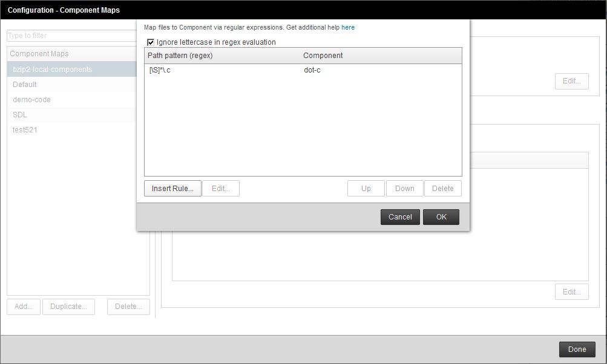The image size is (607, 364).
Task: Select the [\S]*\.c path pattern cell
Action: point(160,70)
